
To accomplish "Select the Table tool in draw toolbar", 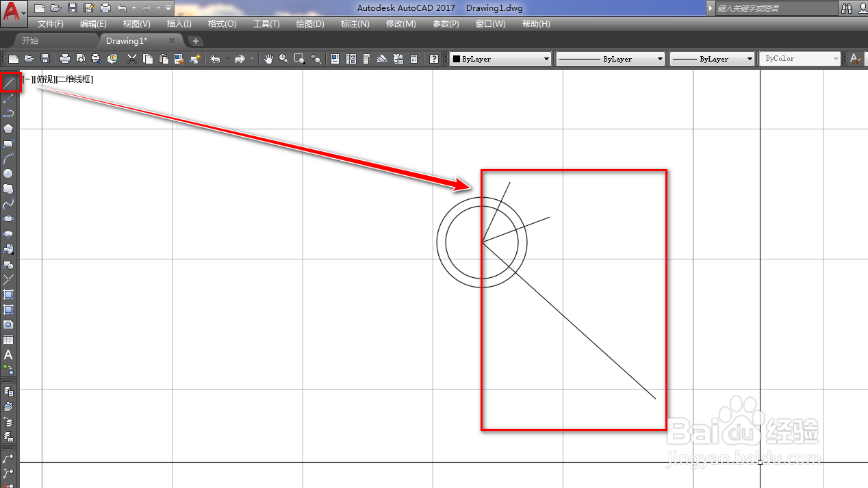I will coord(9,339).
